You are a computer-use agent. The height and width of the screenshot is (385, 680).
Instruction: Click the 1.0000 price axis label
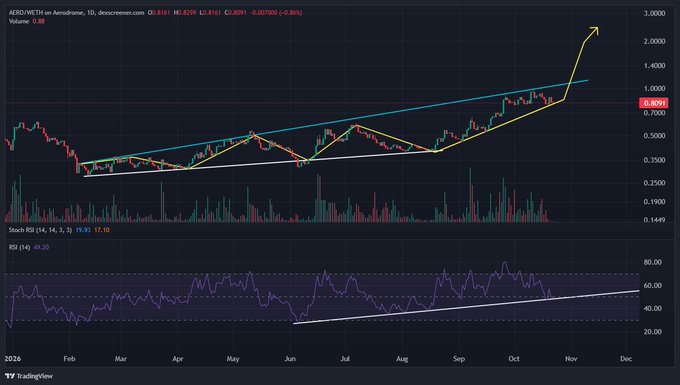coord(654,88)
